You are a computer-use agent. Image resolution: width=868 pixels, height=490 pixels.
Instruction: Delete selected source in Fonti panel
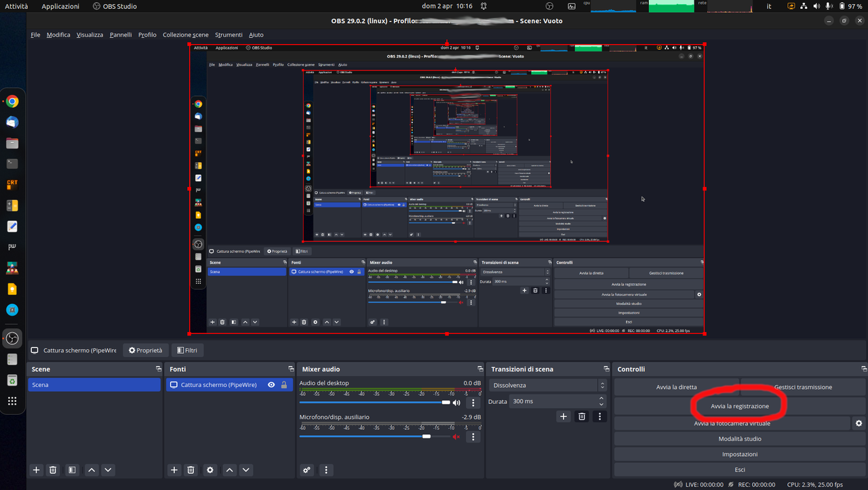point(191,470)
